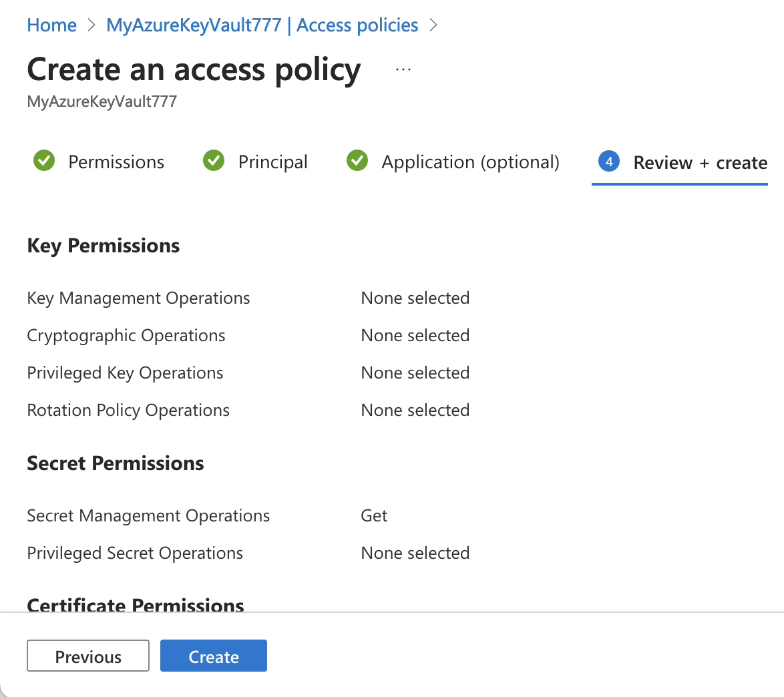Switch to the Principal step tab

pyautogui.click(x=272, y=162)
